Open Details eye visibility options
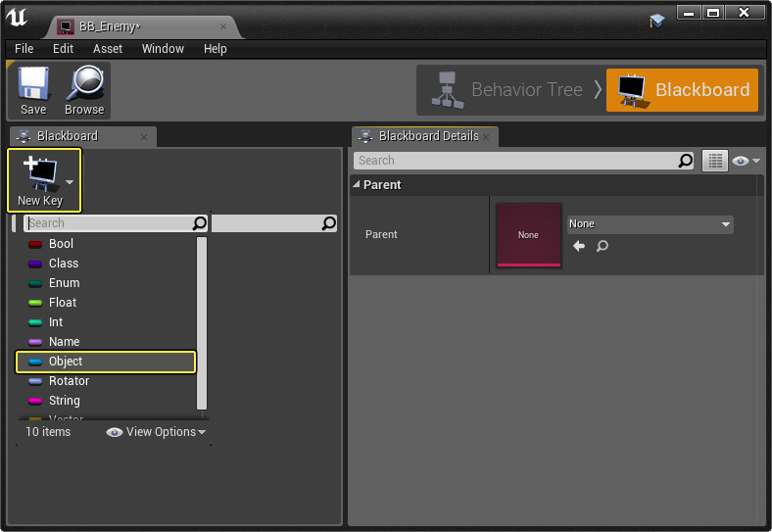772x532 pixels. pos(746,161)
